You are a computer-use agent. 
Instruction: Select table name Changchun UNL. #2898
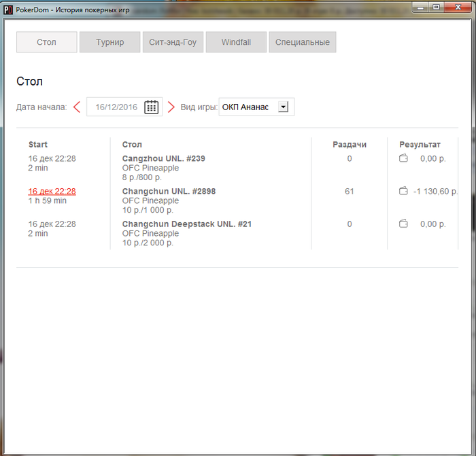pos(169,191)
